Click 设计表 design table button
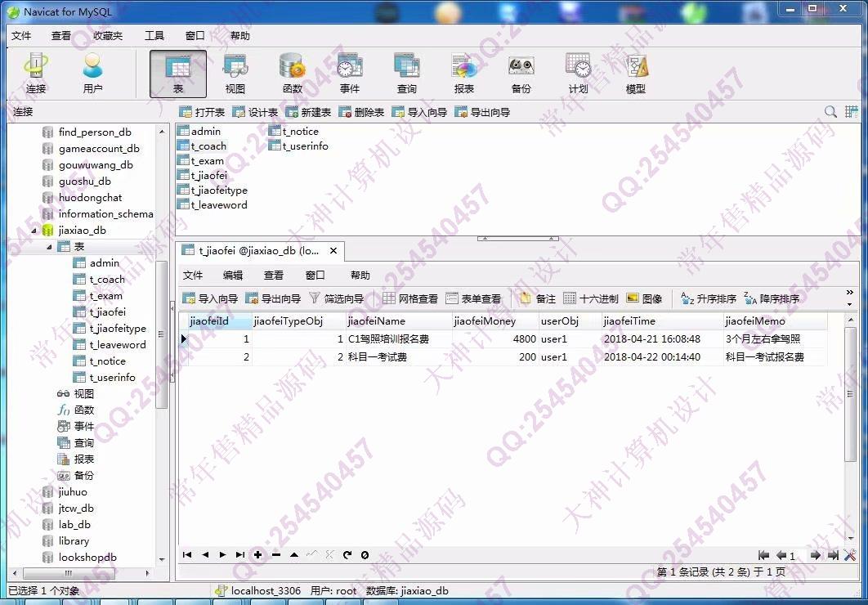Screen dimensions: 868x605 [255, 112]
